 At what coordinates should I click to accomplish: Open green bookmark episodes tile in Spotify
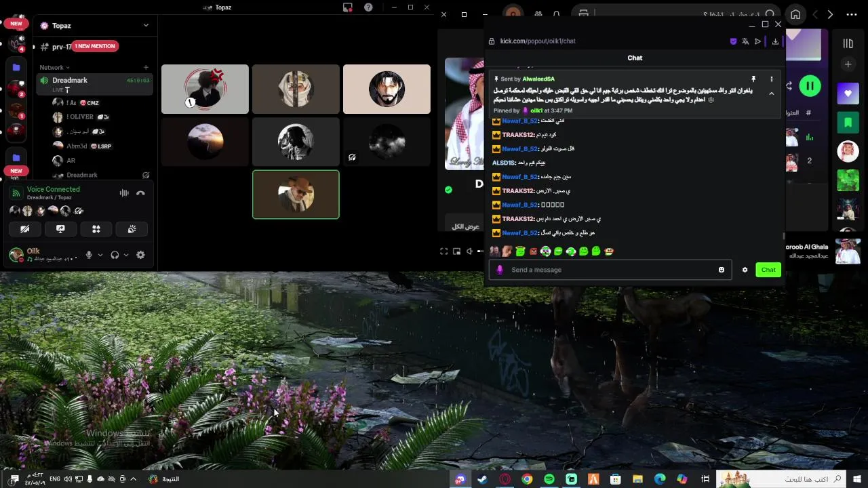coord(848,123)
